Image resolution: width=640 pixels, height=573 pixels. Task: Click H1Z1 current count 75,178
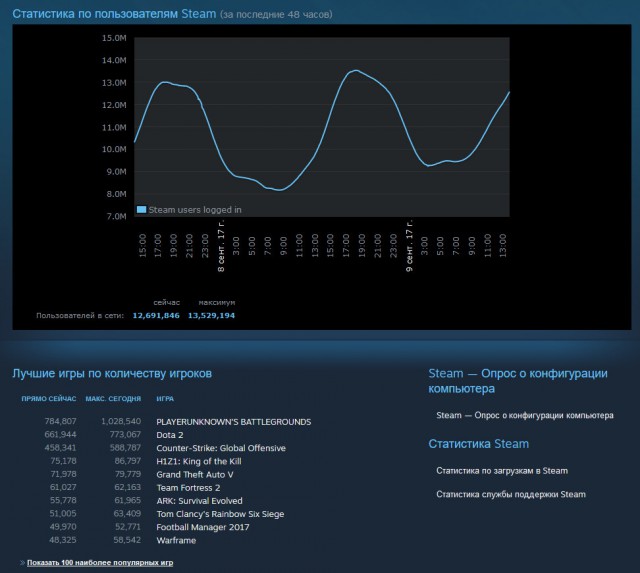tap(63, 461)
